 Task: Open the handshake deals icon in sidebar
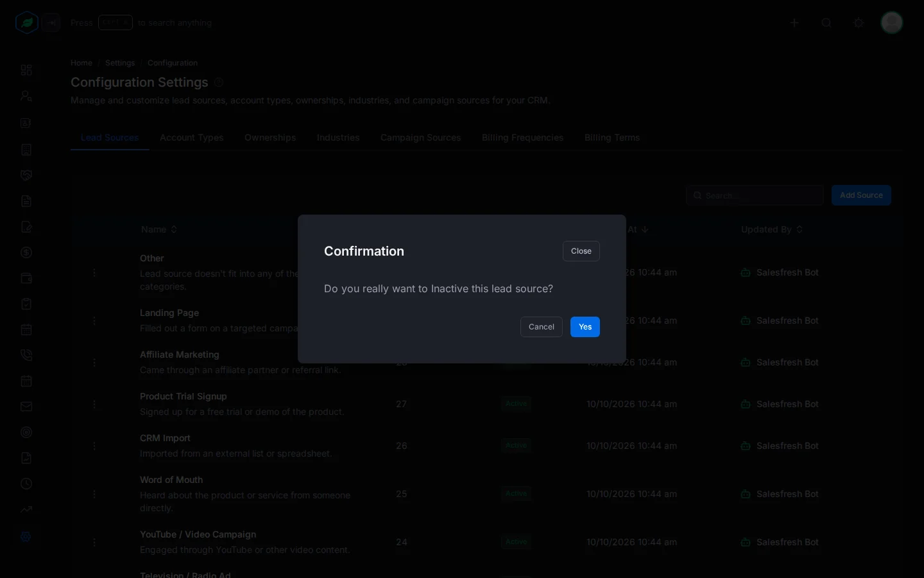[26, 175]
